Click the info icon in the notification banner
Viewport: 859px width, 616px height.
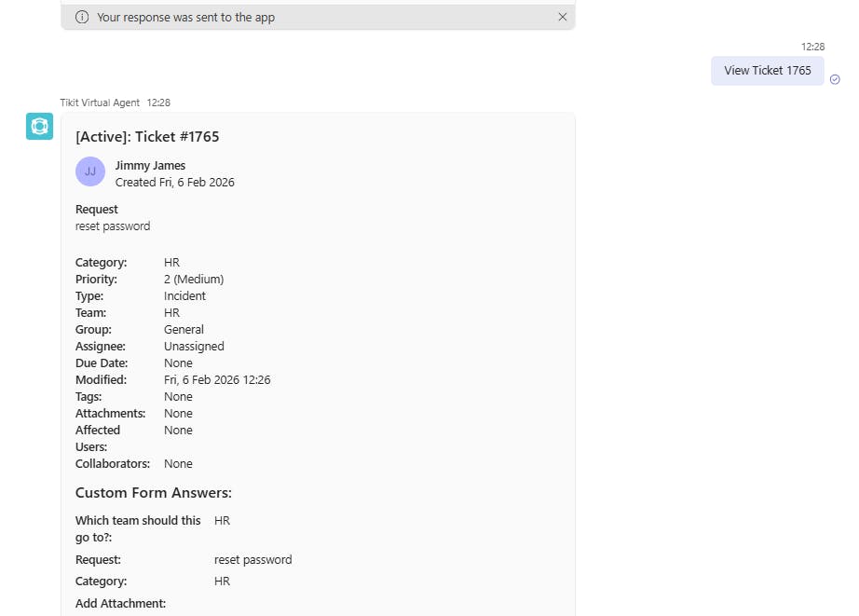click(x=82, y=17)
